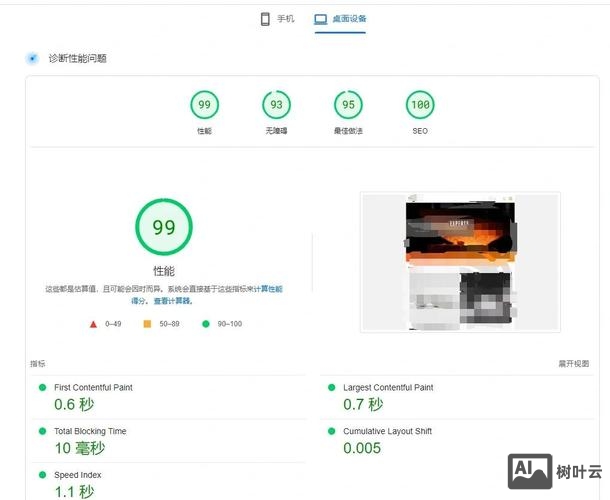The height and width of the screenshot is (500, 610).
Task: Select the 95 最佳做法 score gauge
Action: click(x=348, y=105)
